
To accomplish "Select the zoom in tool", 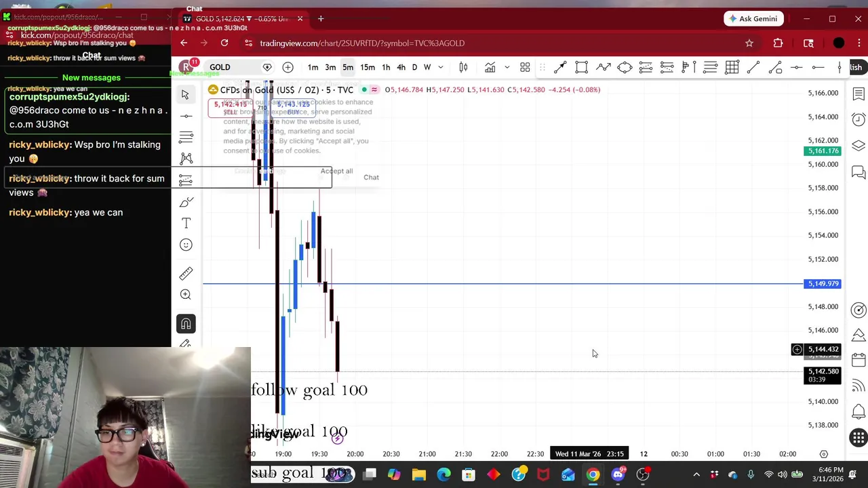I will (186, 295).
